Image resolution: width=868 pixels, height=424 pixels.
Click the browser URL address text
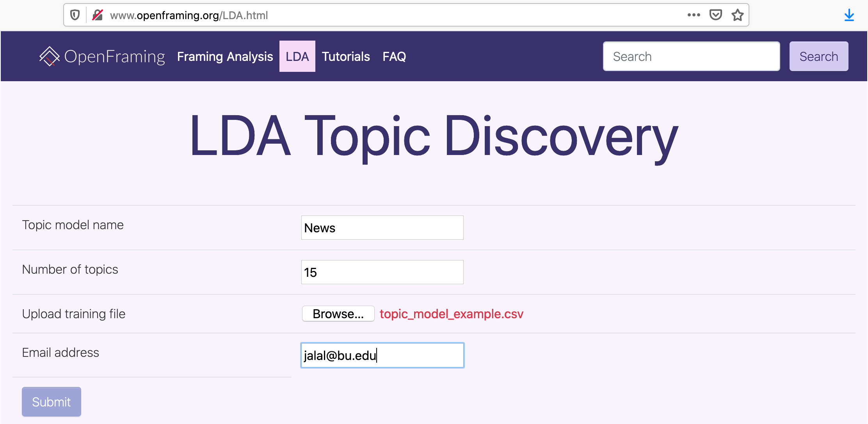click(189, 16)
